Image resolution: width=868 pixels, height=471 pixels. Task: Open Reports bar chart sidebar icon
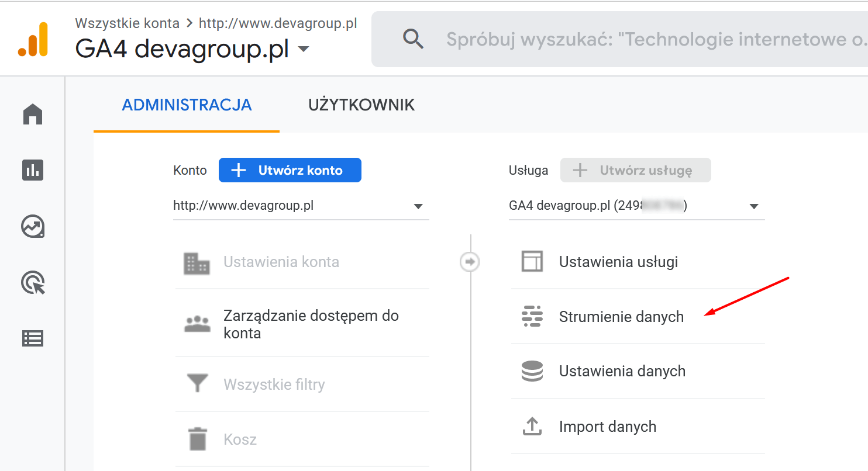point(33,170)
